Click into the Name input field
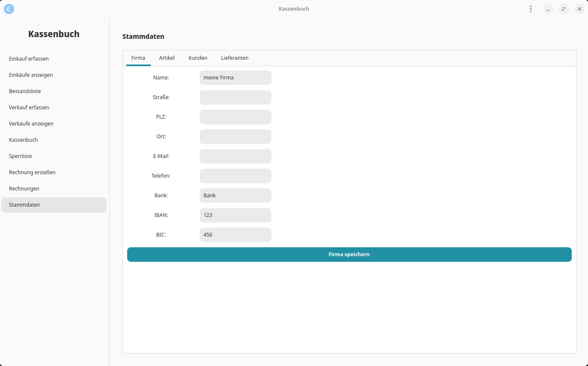Screen dimensions: 588x366 (235, 78)
